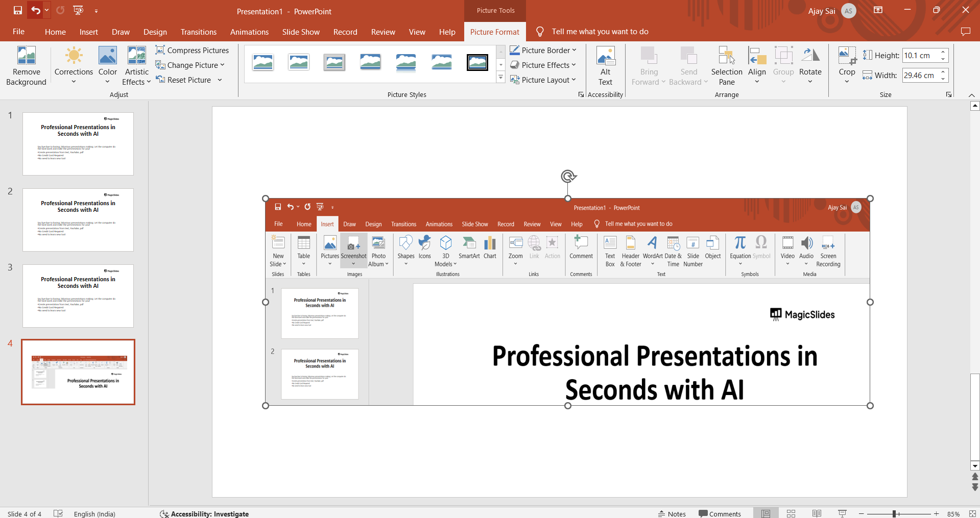Open Artistic Effects gallery
Viewport: 980px width, 518px height.
point(136,66)
